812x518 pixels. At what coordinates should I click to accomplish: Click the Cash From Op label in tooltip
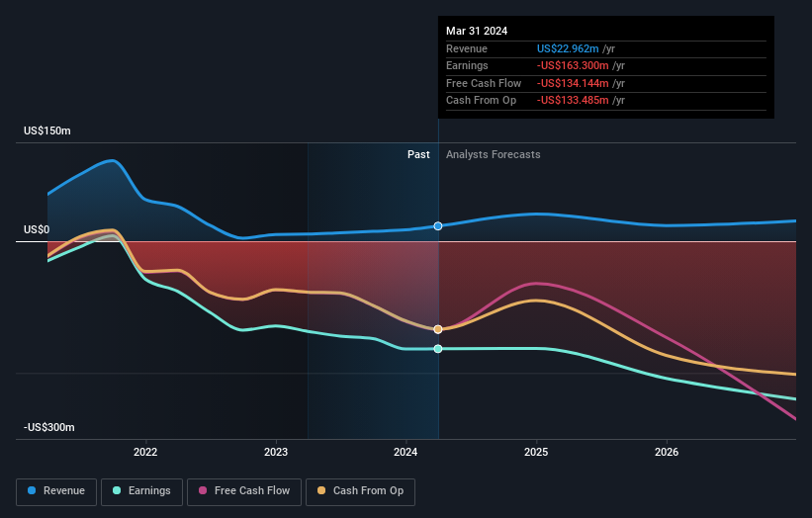481,101
